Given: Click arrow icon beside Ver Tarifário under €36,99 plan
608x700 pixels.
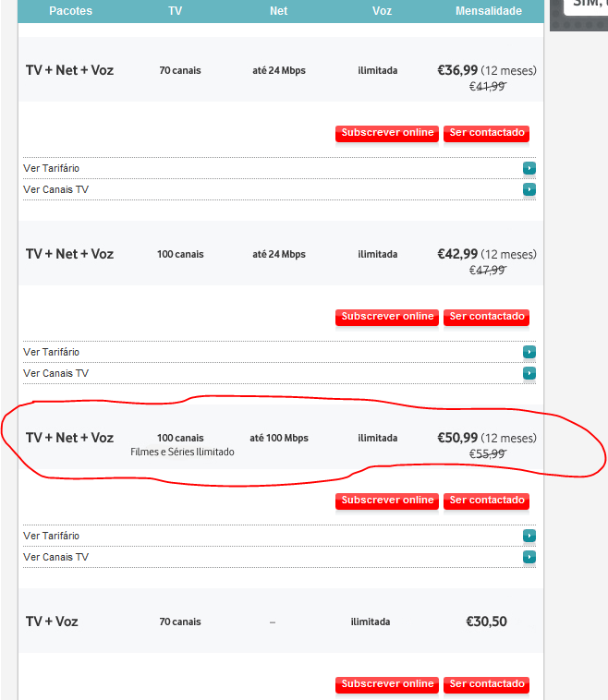Looking at the screenshot, I should [x=529, y=168].
